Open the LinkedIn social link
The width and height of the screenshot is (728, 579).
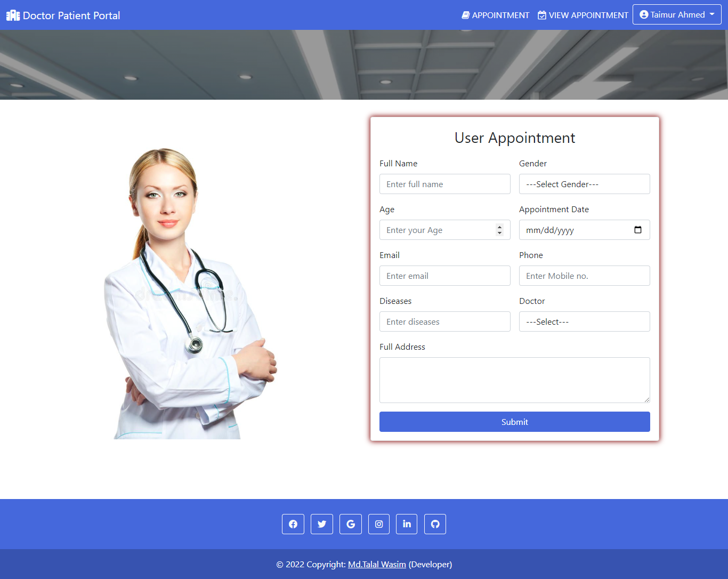[x=407, y=524]
